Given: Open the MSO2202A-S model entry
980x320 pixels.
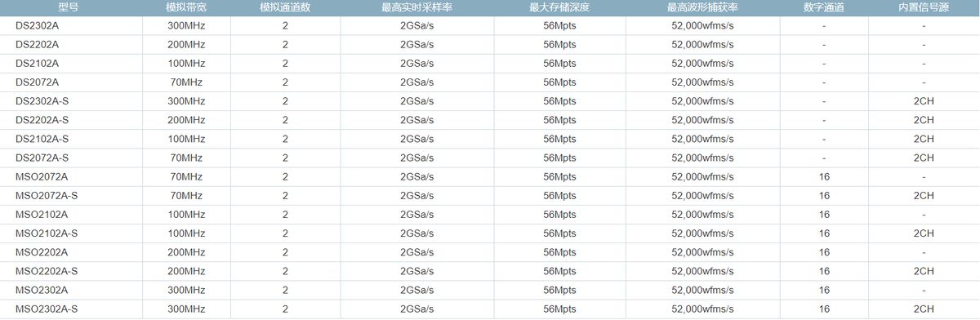Looking at the screenshot, I should pos(47,270).
